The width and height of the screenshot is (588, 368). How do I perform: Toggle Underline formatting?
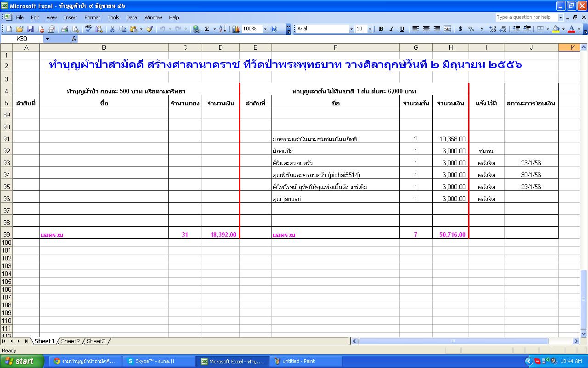pyautogui.click(x=402, y=29)
